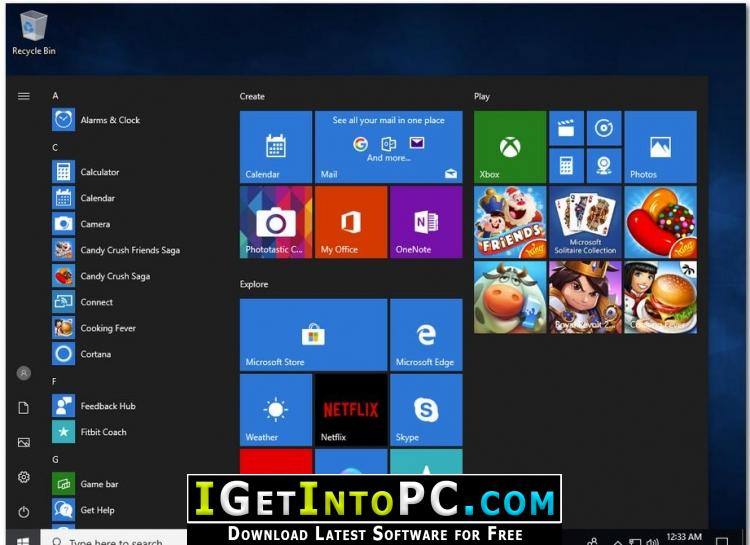Click the Play group header
Image resolution: width=750 pixels, height=545 pixels.
tap(482, 96)
